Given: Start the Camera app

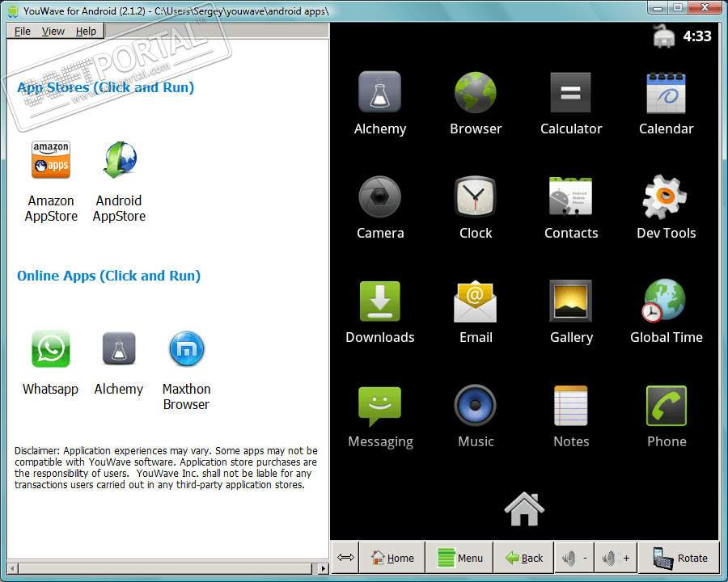Looking at the screenshot, I should pyautogui.click(x=380, y=196).
